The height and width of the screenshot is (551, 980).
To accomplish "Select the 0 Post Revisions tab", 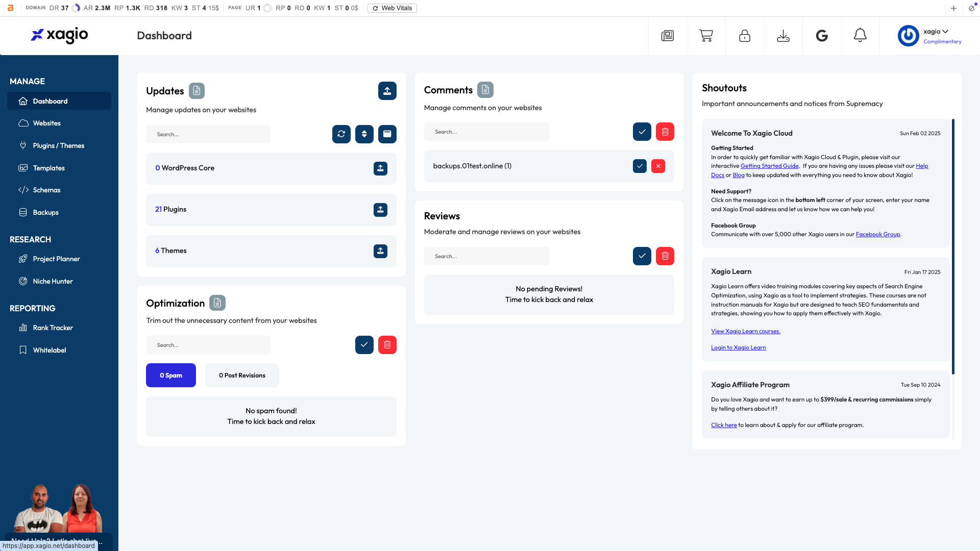I will coord(242,375).
